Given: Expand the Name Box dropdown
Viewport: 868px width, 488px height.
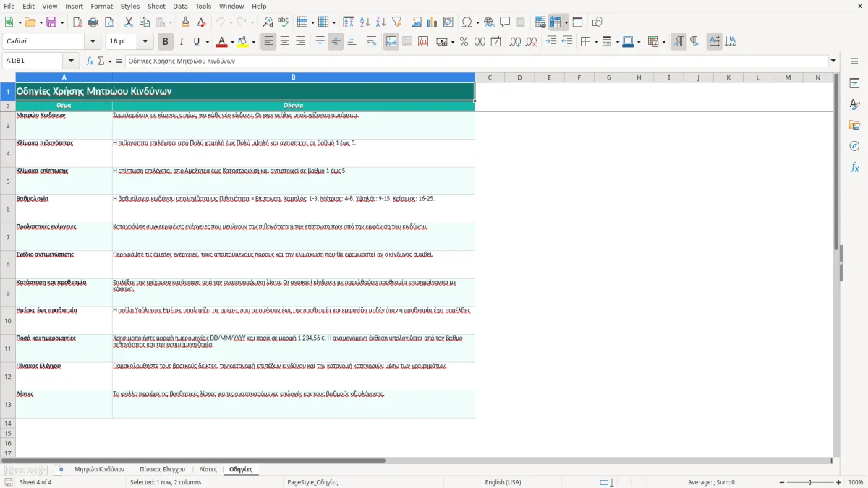Looking at the screenshot, I should click(71, 61).
